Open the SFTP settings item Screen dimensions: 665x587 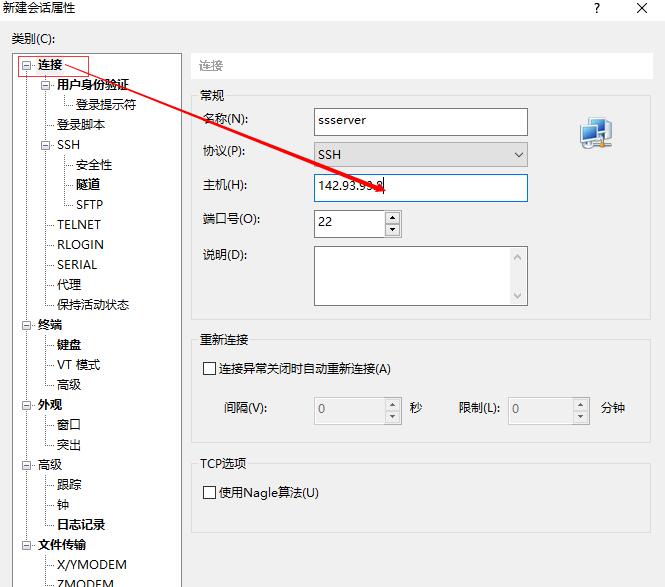pyautogui.click(x=89, y=204)
